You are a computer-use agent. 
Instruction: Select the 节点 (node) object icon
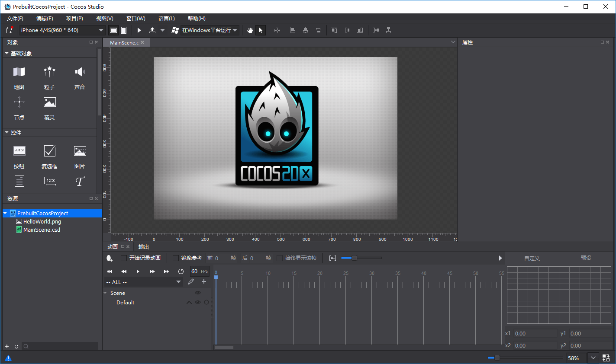click(19, 102)
